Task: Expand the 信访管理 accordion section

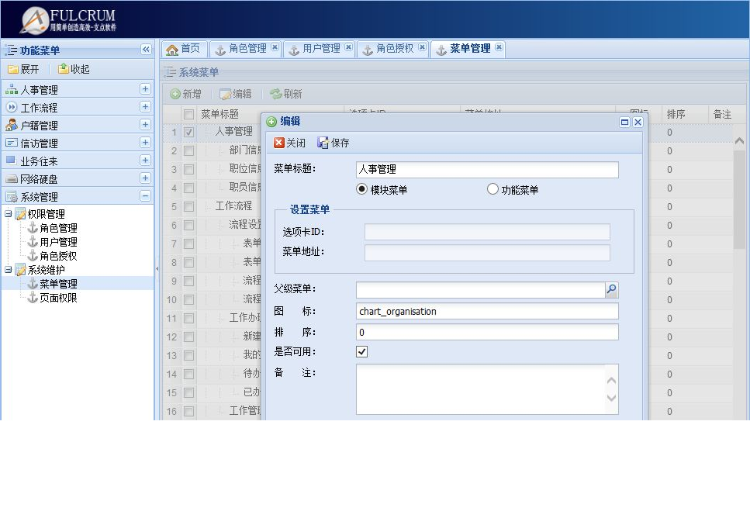Action: coord(145,143)
